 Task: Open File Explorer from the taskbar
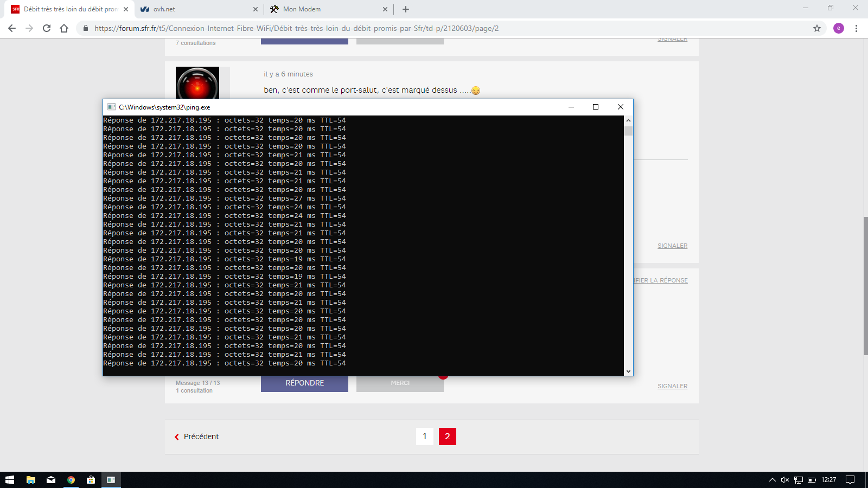[x=31, y=480]
